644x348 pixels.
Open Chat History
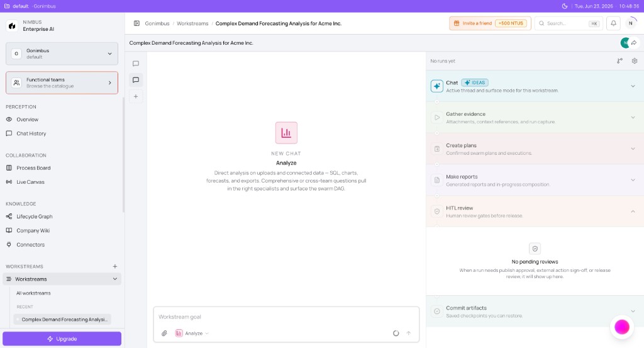click(x=31, y=133)
